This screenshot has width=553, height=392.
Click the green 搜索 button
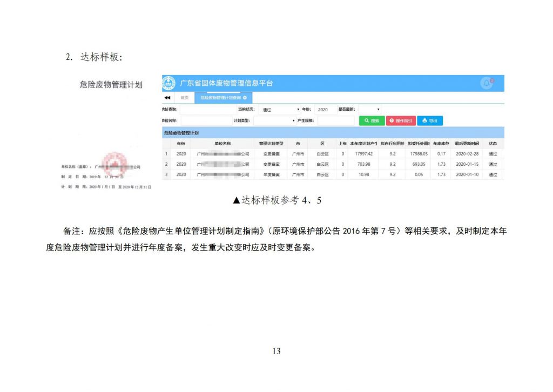372,120
